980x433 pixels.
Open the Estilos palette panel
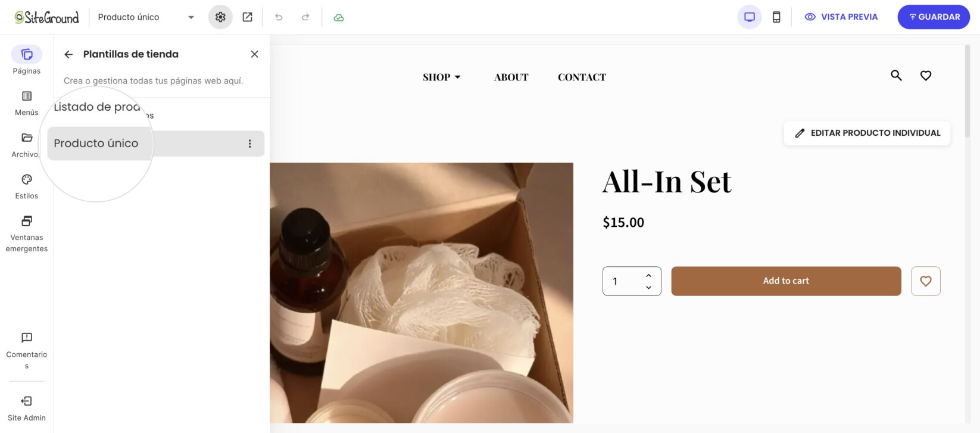pos(27,187)
